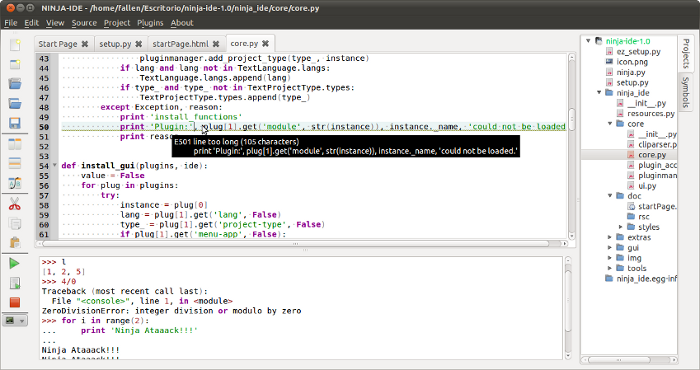Viewport: 700px width, 370px height.
Task: Expand the styles folder
Action: 621,227
